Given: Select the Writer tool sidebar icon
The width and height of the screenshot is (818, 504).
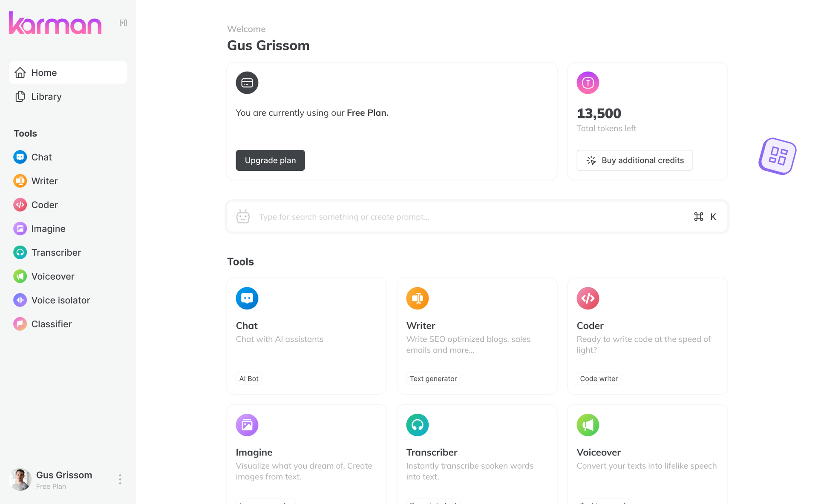Looking at the screenshot, I should pos(20,181).
